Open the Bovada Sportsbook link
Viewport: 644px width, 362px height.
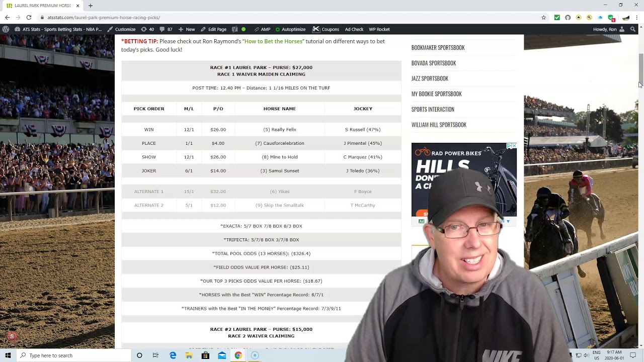(434, 63)
